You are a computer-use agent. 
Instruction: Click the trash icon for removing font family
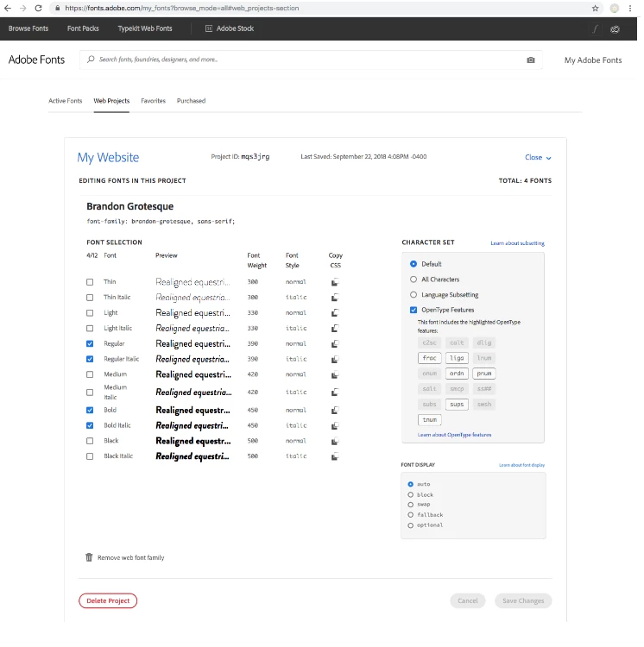[89, 557]
